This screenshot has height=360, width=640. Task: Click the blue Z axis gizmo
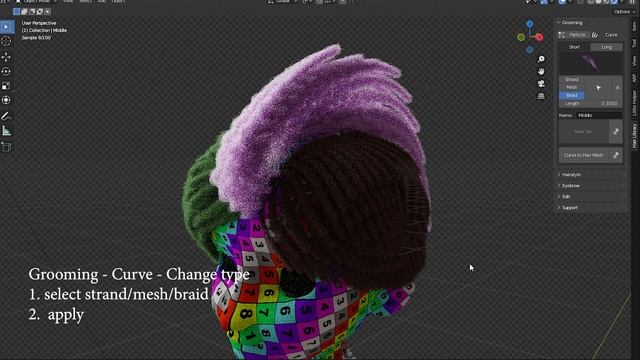(530, 24)
